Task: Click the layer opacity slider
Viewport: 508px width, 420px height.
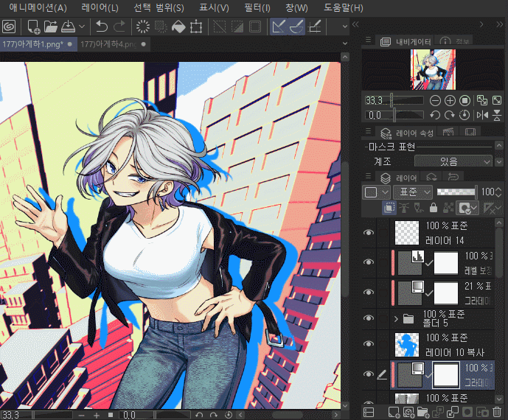Action: coord(456,192)
